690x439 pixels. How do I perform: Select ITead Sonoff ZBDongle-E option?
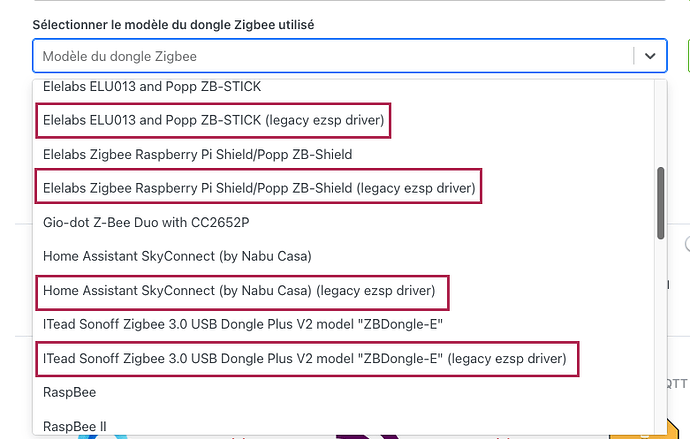(243, 324)
